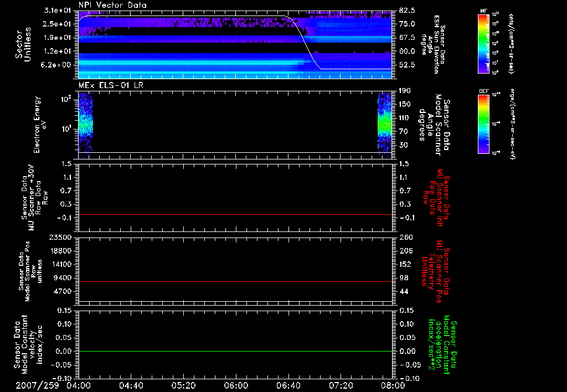567x392 pixels.
Task: Click the 04:00 time axis label
Action: pyautogui.click(x=79, y=385)
